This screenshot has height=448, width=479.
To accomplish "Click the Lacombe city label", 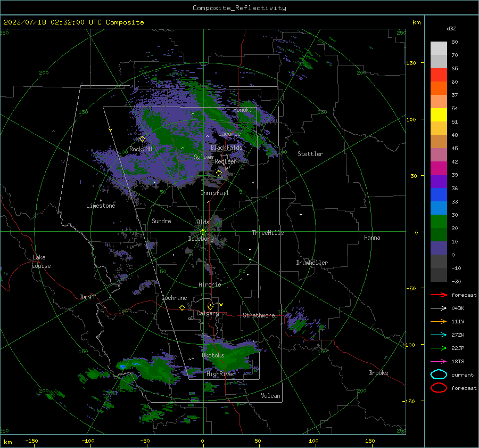I will 229,134.
